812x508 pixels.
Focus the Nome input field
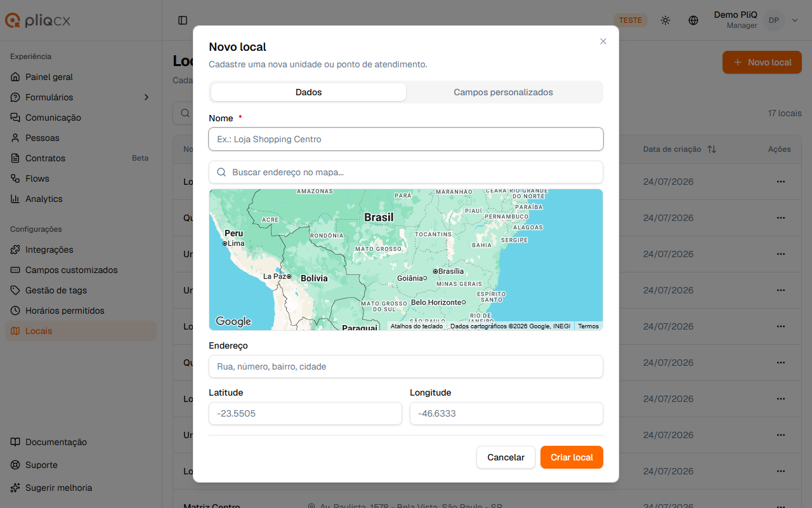pyautogui.click(x=406, y=139)
